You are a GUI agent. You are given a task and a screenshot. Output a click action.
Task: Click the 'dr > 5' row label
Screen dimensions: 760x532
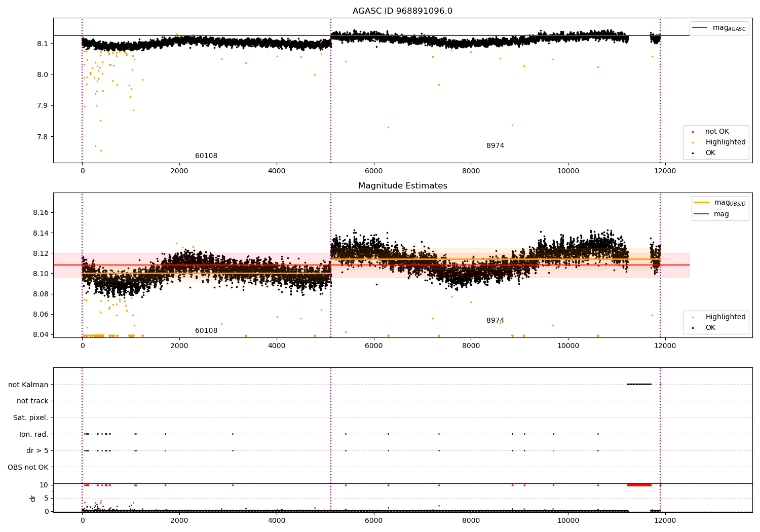[x=37, y=450]
